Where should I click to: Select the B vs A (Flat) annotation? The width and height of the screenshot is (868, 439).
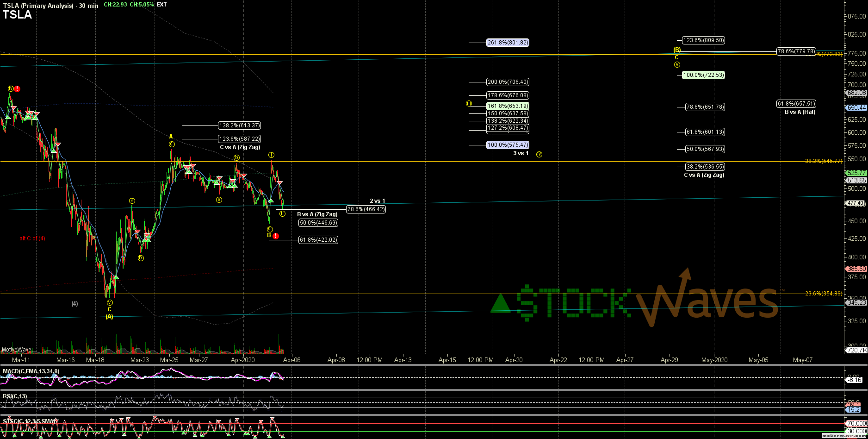[x=800, y=112]
